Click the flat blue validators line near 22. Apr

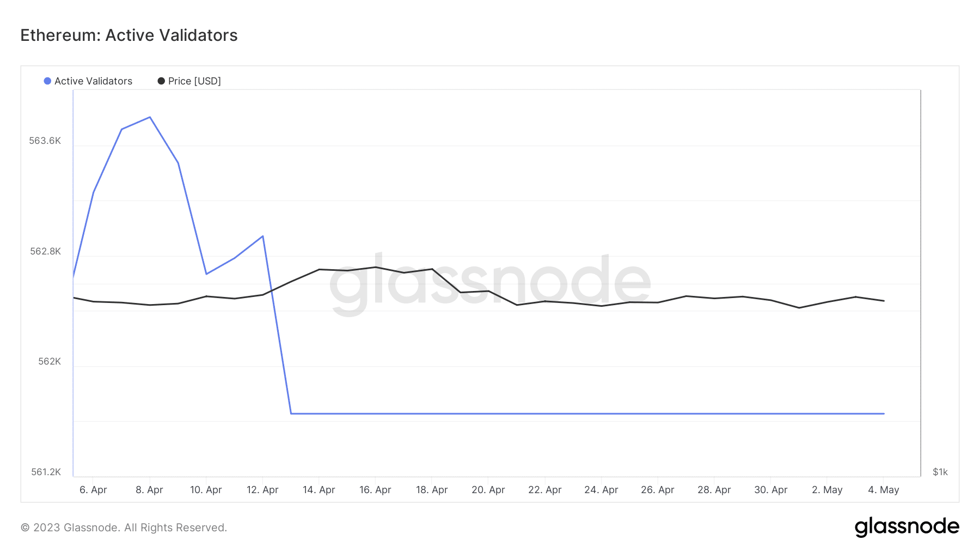click(545, 414)
